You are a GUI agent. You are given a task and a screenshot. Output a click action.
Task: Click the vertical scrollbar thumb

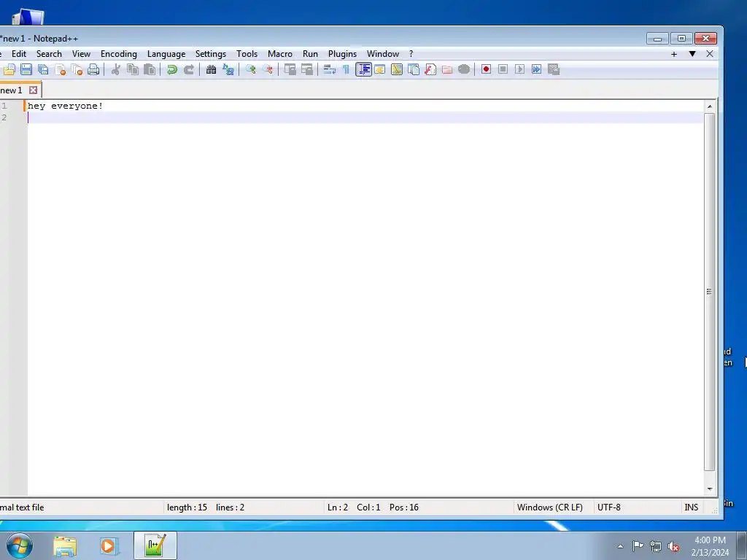point(709,292)
